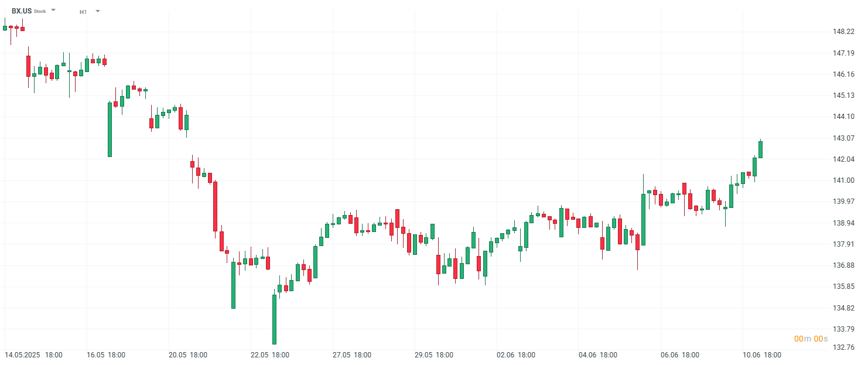Select the 14.05.2025 18:00 date label
Screen dimensions: 868x365
click(34, 355)
